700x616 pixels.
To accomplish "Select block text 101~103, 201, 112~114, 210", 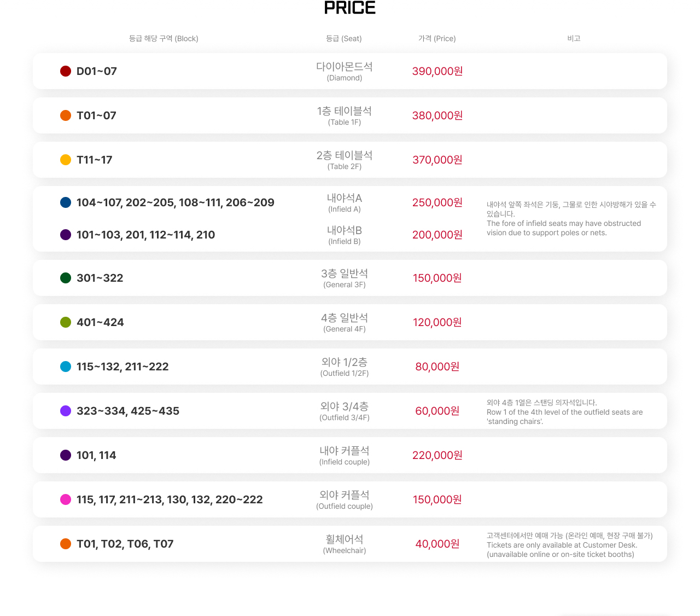I will pyautogui.click(x=145, y=235).
